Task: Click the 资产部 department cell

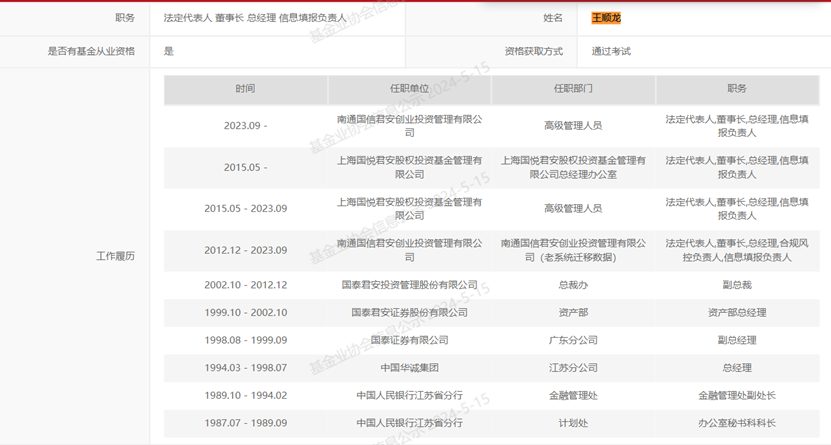Action: [x=573, y=313]
